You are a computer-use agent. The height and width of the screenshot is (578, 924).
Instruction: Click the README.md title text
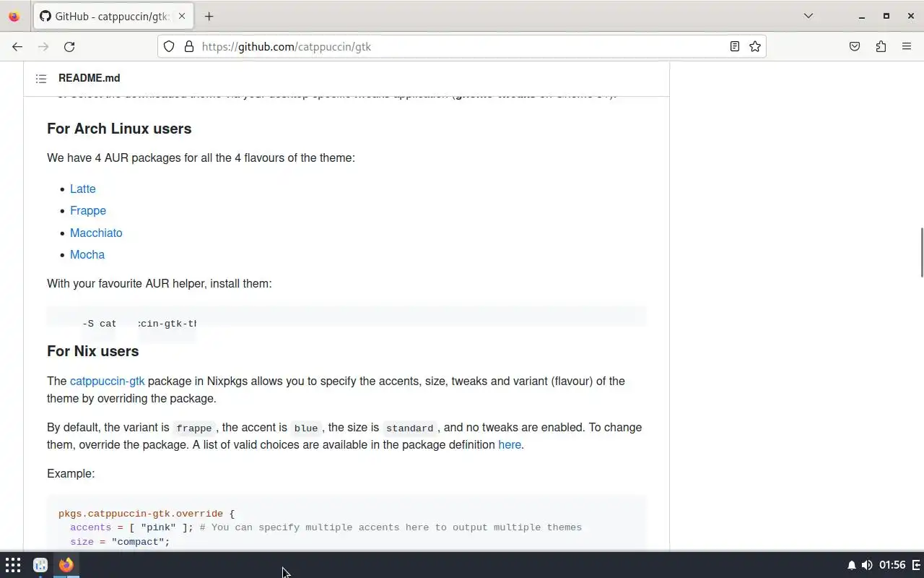(90, 78)
